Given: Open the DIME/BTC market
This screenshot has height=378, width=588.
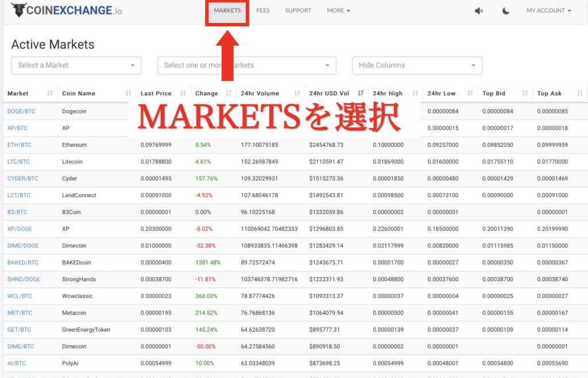Looking at the screenshot, I should coord(21,346).
